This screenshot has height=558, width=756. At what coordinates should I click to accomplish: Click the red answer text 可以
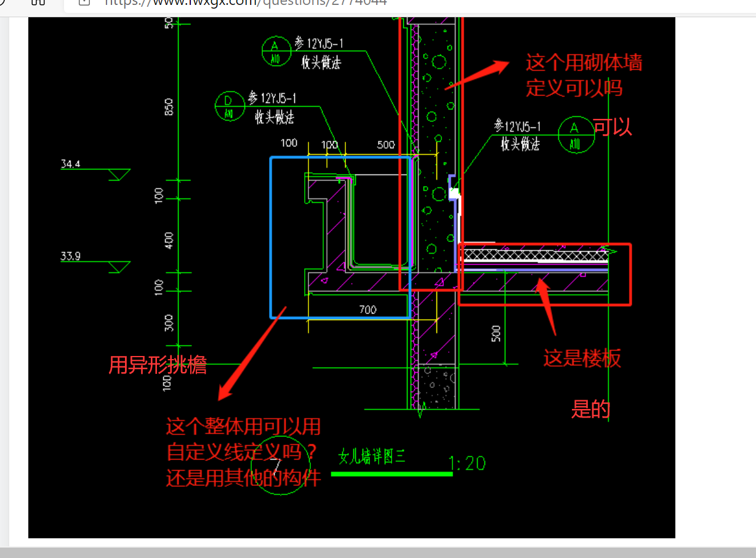(613, 127)
